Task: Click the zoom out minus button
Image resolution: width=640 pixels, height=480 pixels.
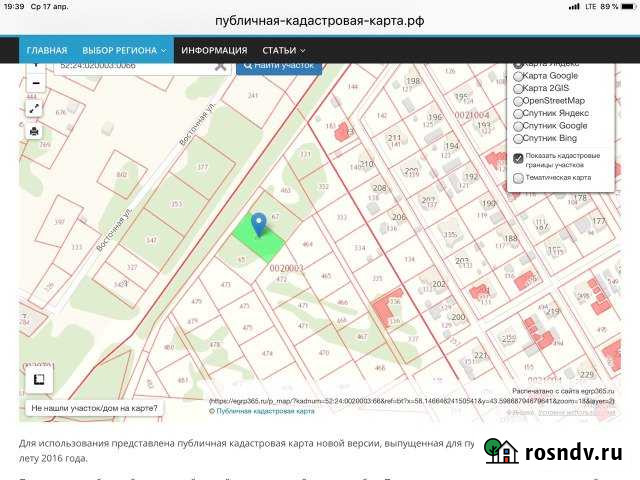Action: pyautogui.click(x=35, y=83)
